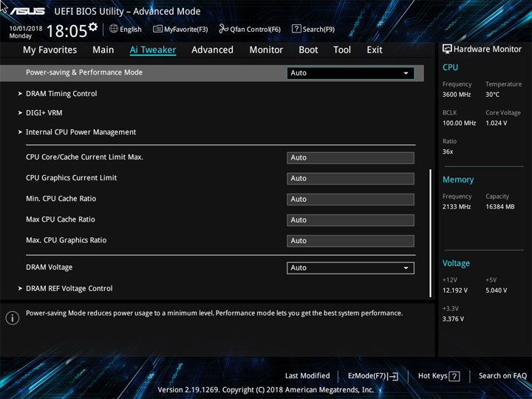Click the 16384 MB capacity value
Screen dimensions: 532x399
click(499, 207)
